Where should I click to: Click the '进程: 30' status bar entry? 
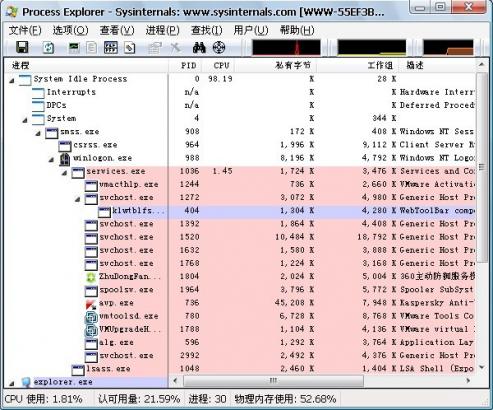click(207, 399)
